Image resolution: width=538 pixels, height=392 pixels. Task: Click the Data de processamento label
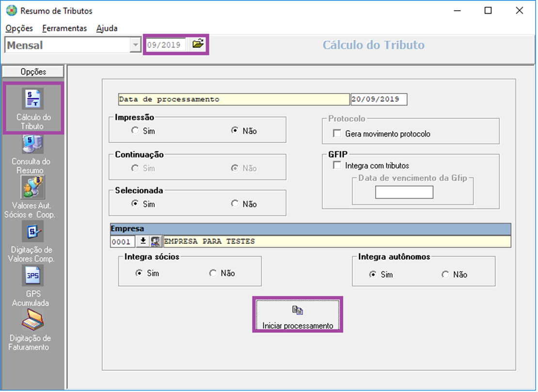click(x=234, y=99)
